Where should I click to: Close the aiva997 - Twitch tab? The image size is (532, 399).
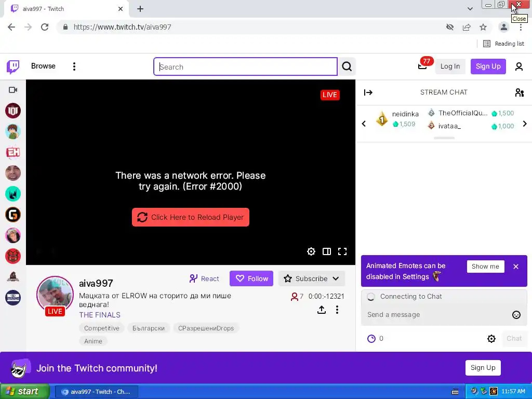[x=121, y=9]
